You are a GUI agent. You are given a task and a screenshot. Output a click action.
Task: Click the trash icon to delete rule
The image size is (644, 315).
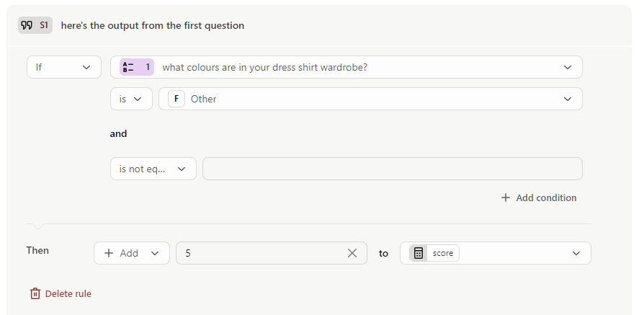pos(35,293)
